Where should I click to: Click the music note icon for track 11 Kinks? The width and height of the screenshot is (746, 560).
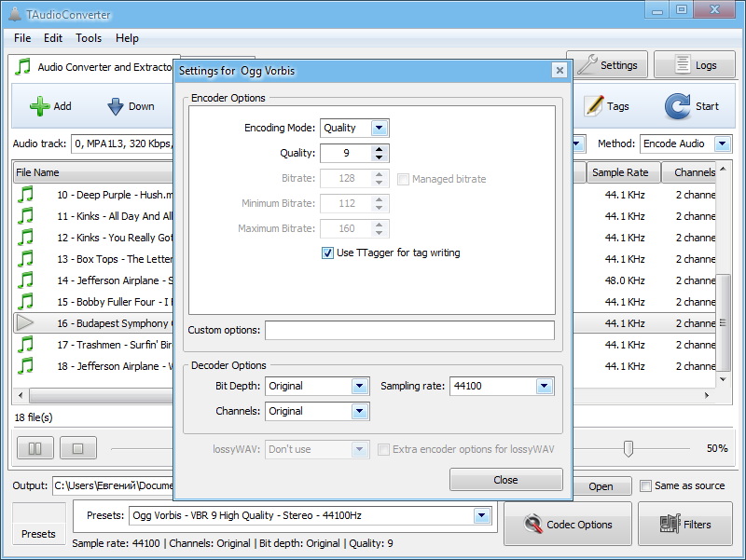point(26,216)
